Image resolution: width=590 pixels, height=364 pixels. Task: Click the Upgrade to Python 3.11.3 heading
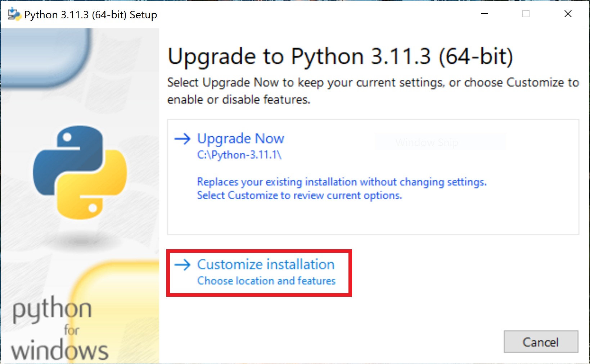tap(340, 56)
